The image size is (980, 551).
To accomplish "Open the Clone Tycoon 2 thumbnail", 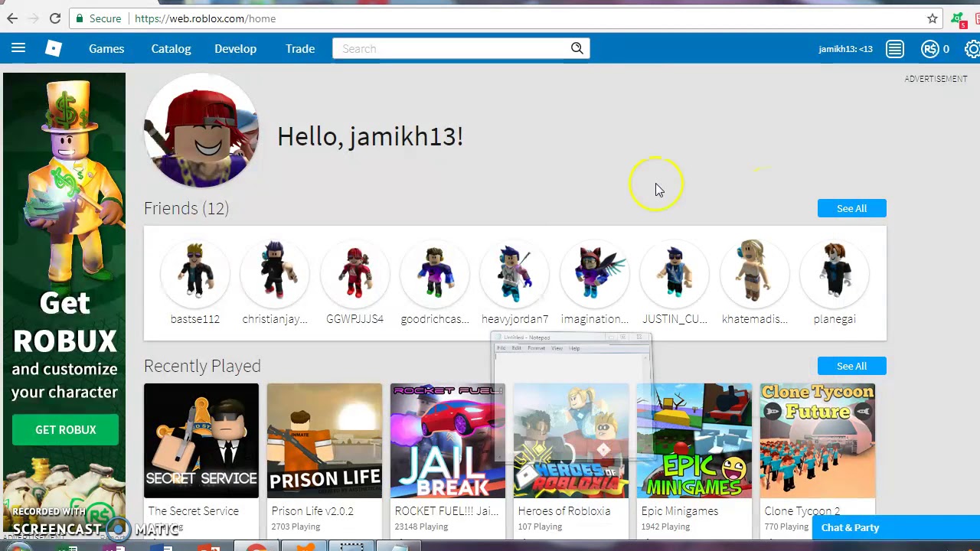I will (818, 441).
